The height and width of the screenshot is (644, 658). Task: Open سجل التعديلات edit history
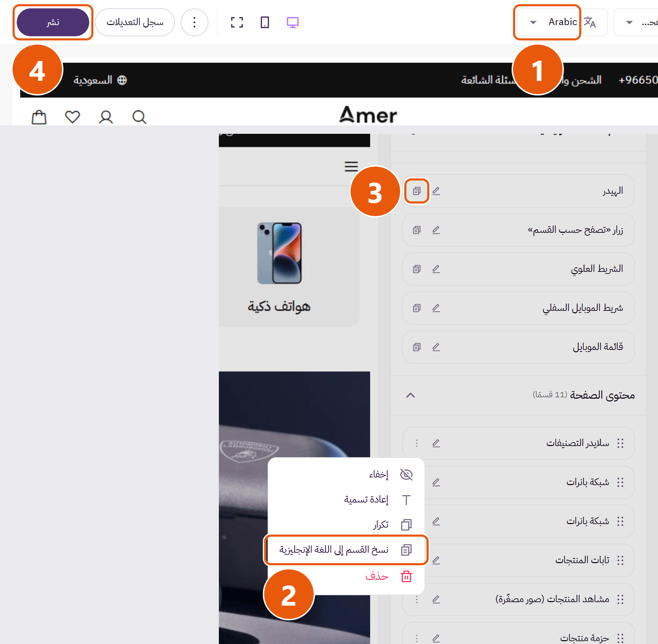pos(135,22)
